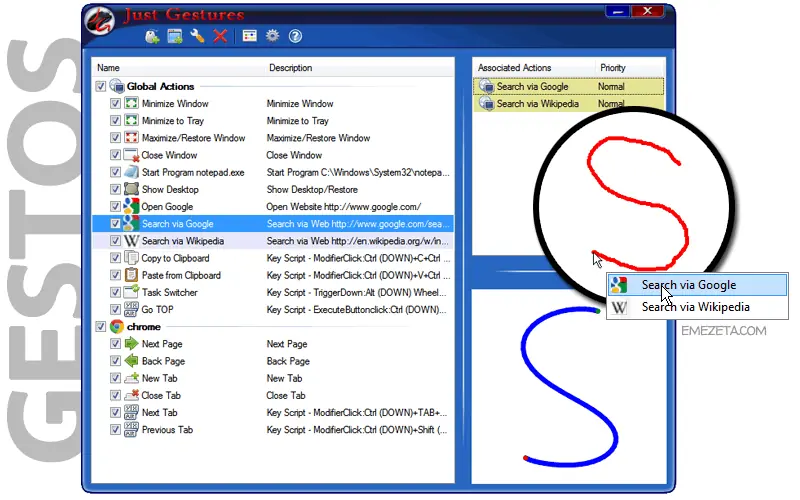Image resolution: width=800 pixels, height=500 pixels.
Task: Uncheck the Search via Wikipedia checkbox
Action: [115, 241]
